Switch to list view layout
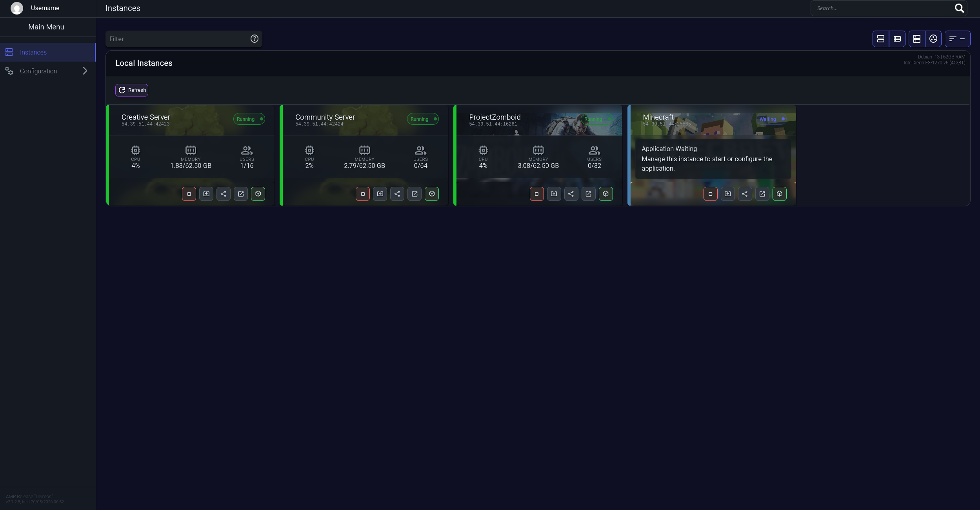Screen dimensions: 980x510 coord(897,39)
